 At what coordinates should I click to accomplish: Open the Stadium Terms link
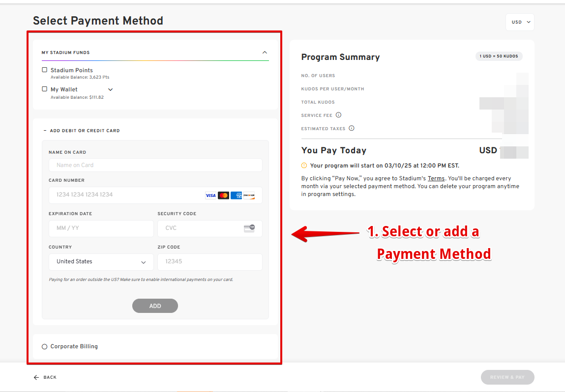click(x=436, y=178)
